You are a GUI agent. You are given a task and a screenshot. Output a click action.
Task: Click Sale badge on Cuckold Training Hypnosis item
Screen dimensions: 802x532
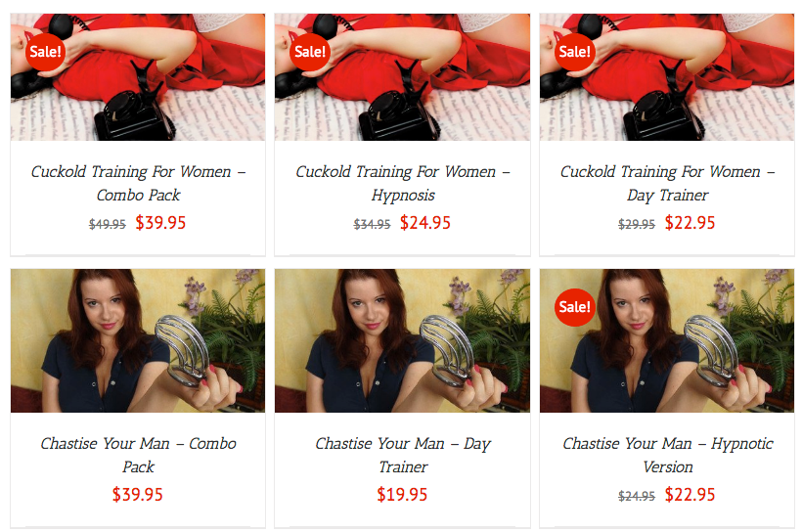[310, 52]
